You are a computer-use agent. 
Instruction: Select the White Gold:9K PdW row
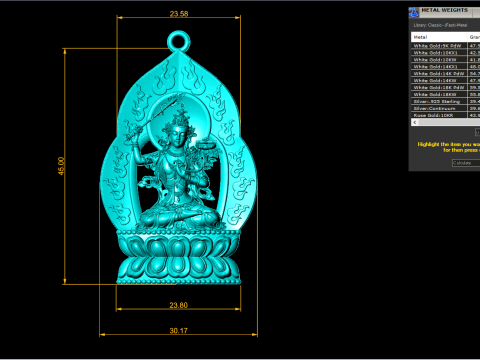(445, 46)
